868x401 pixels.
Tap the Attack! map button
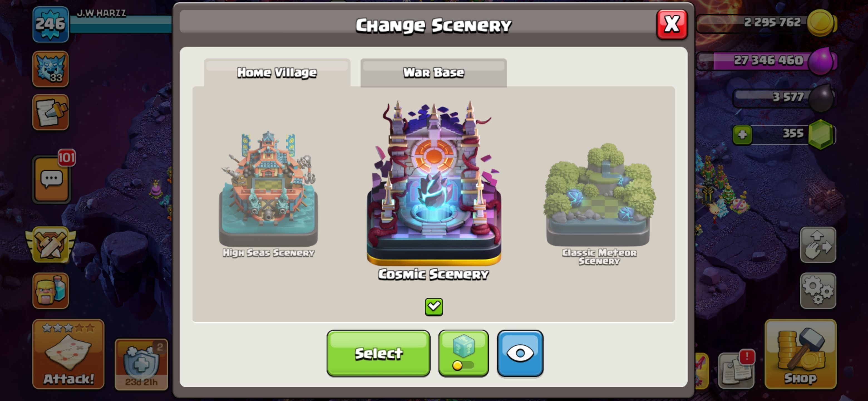(x=68, y=354)
